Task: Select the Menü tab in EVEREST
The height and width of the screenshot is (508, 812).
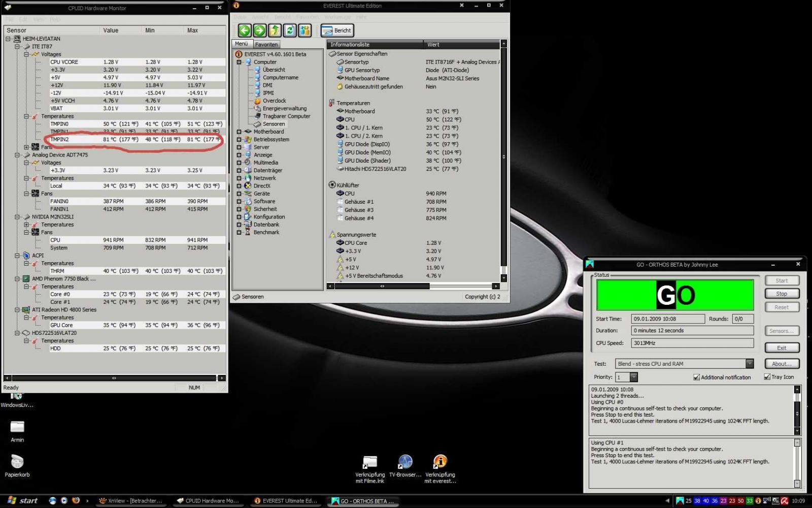Action: 241,44
